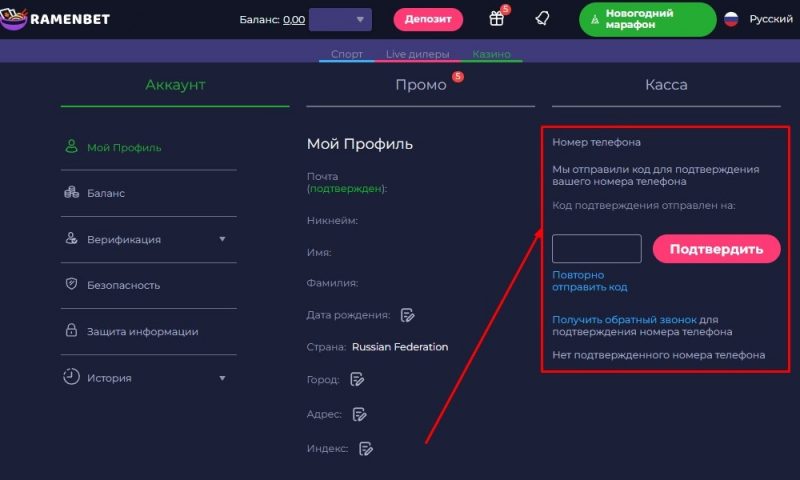Screen dimensions: 800x480
Task: Click the Мой Профиль heading
Action: (360, 144)
